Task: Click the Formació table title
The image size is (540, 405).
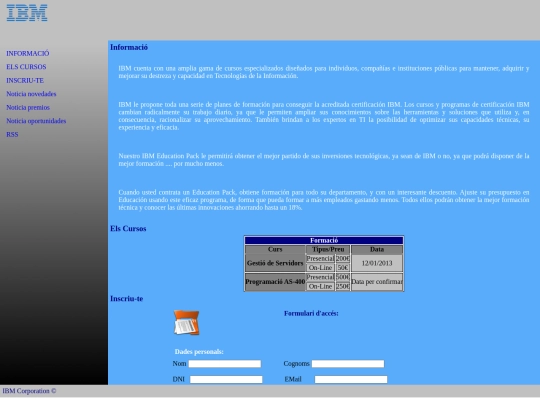Action: (x=324, y=240)
